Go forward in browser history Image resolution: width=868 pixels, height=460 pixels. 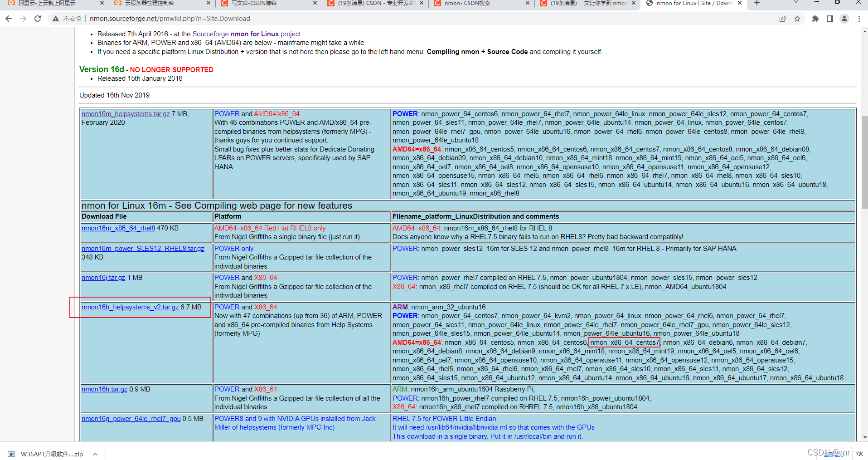click(23, 19)
